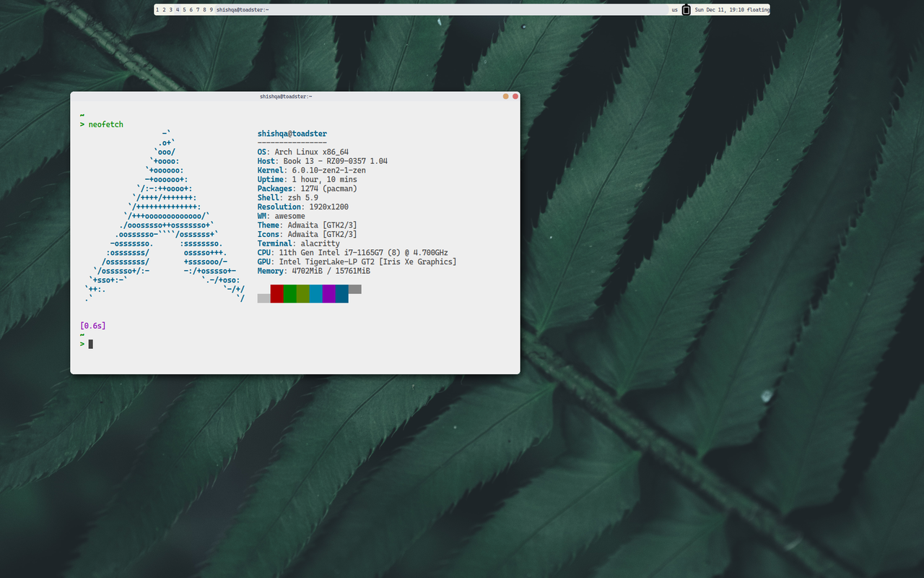Switch to workspace tag 2
The height and width of the screenshot is (578, 924).
coord(164,10)
